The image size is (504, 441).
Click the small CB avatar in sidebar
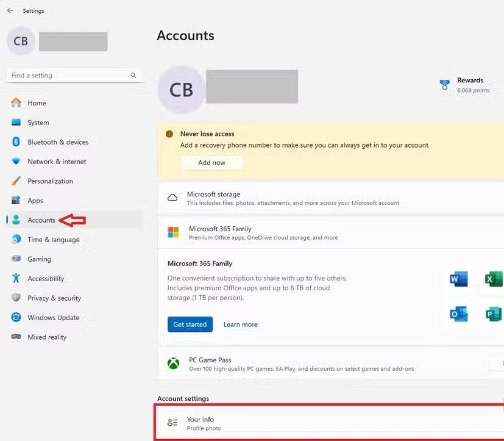tap(21, 41)
